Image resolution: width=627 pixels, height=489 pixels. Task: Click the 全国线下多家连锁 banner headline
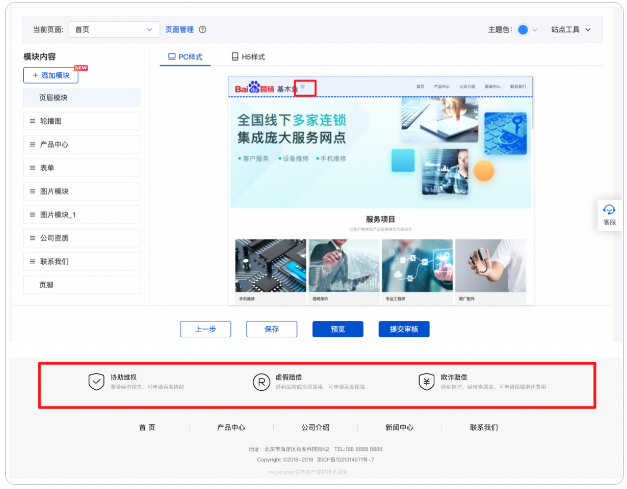click(x=292, y=120)
